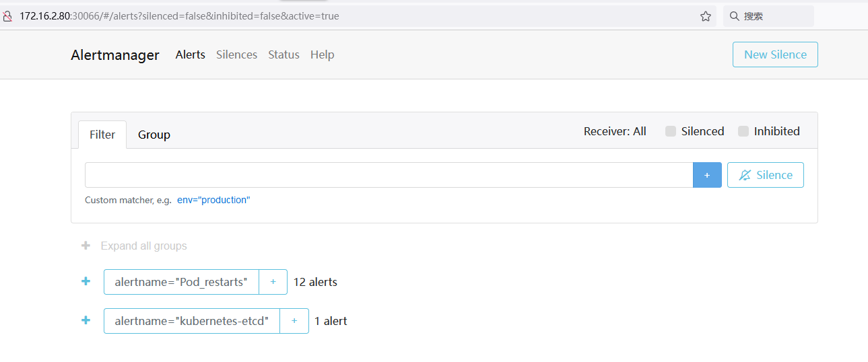Open the Status page
The image size is (868, 362).
point(283,55)
